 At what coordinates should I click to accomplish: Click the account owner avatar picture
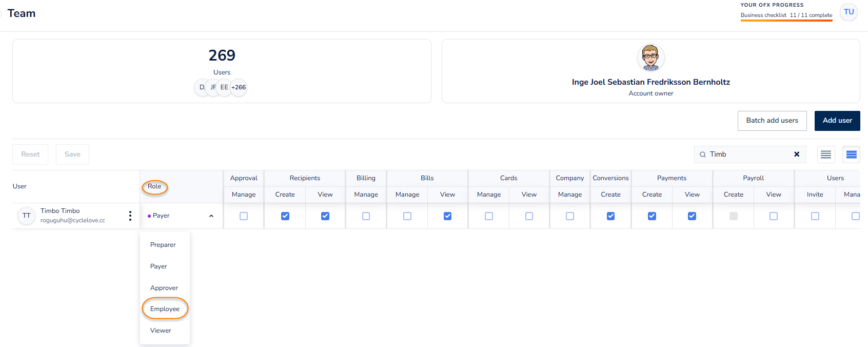point(650,57)
